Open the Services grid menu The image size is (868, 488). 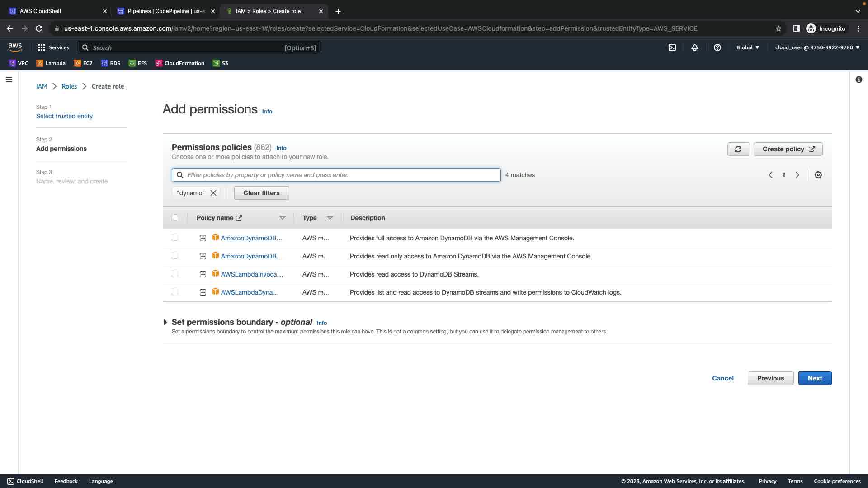(53, 47)
